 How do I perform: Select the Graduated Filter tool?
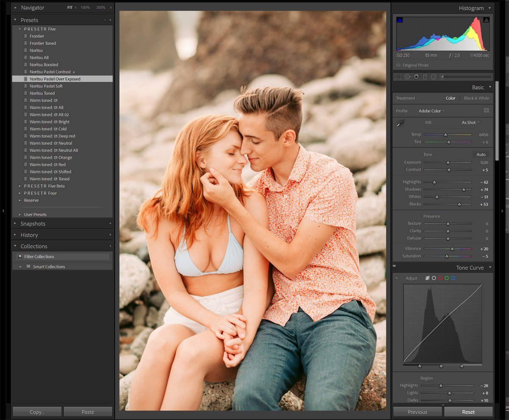click(x=425, y=77)
